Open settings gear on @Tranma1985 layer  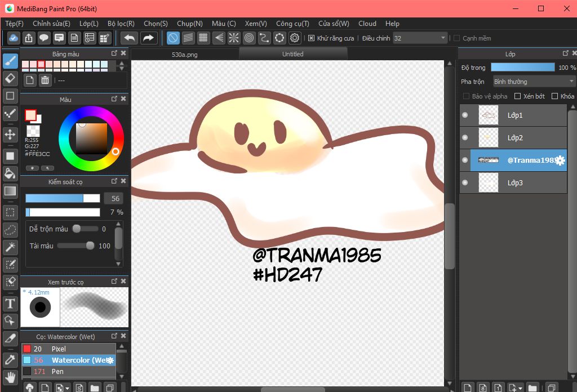pyautogui.click(x=560, y=161)
